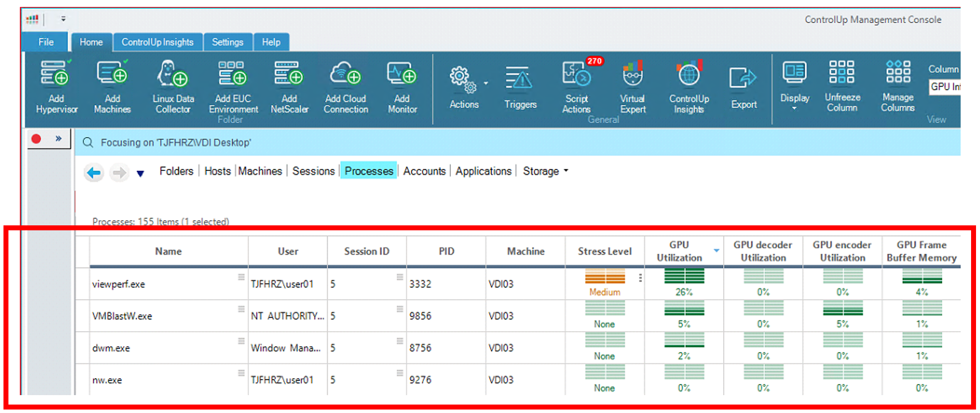Go forward with the grey arrow

[x=119, y=173]
